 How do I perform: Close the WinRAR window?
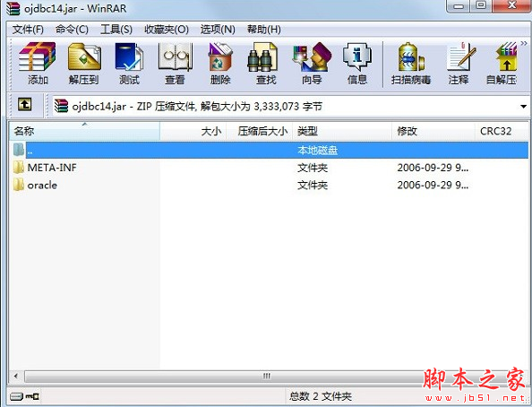[511, 6]
